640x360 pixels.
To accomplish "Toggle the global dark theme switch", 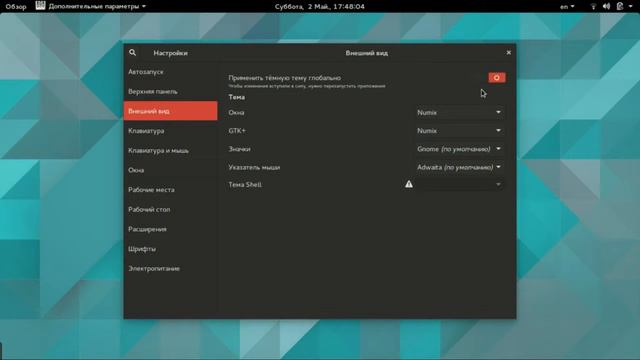I will click(x=497, y=78).
